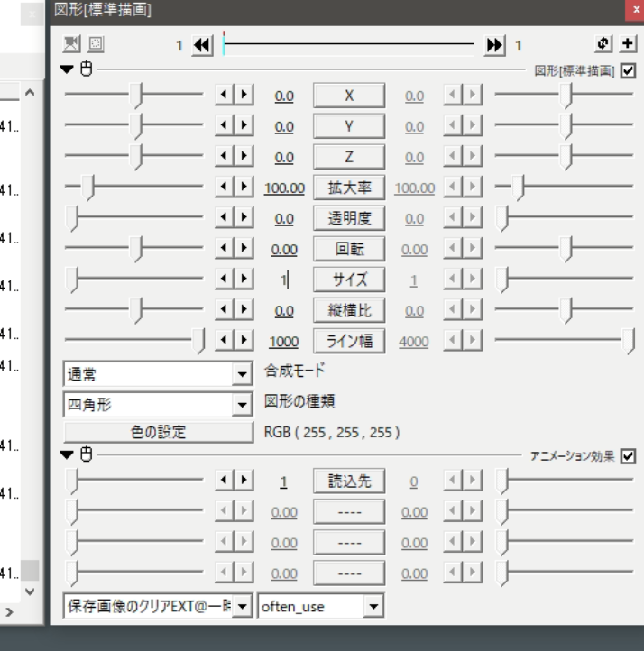Image resolution: width=644 pixels, height=651 pixels.
Task: Click the left 拡大率 value 100.00
Action: [x=284, y=188]
